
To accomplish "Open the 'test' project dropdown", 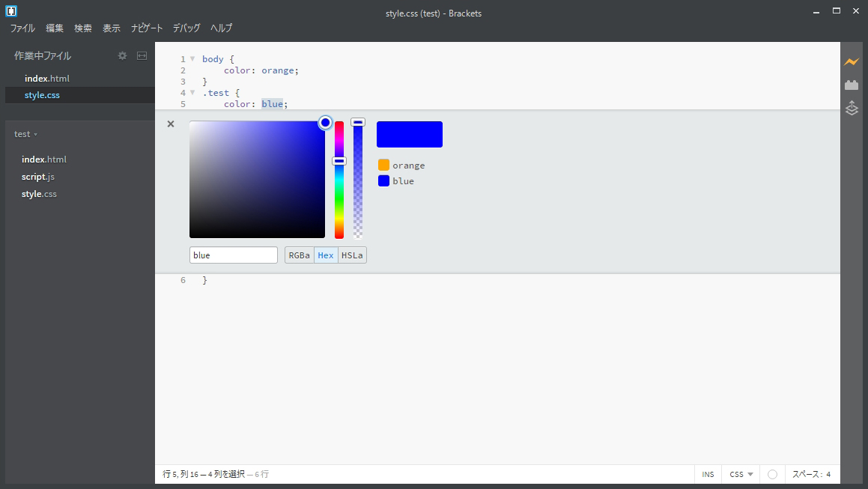I will click(25, 133).
